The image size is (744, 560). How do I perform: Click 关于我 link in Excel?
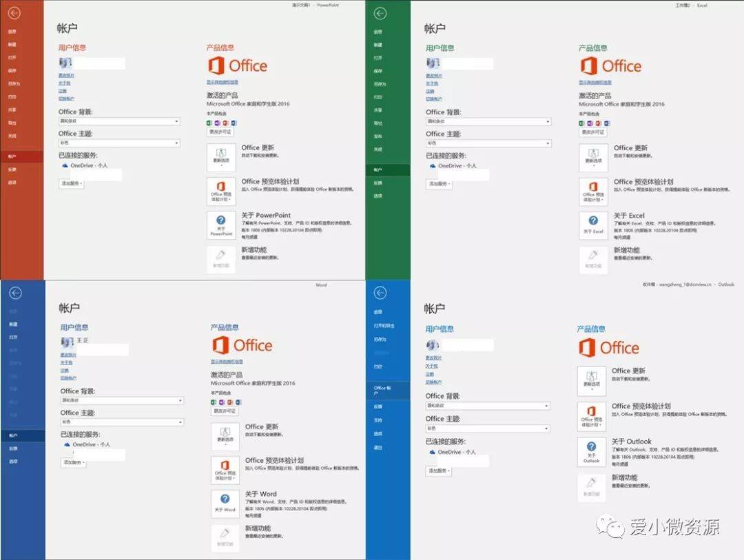coord(432,83)
